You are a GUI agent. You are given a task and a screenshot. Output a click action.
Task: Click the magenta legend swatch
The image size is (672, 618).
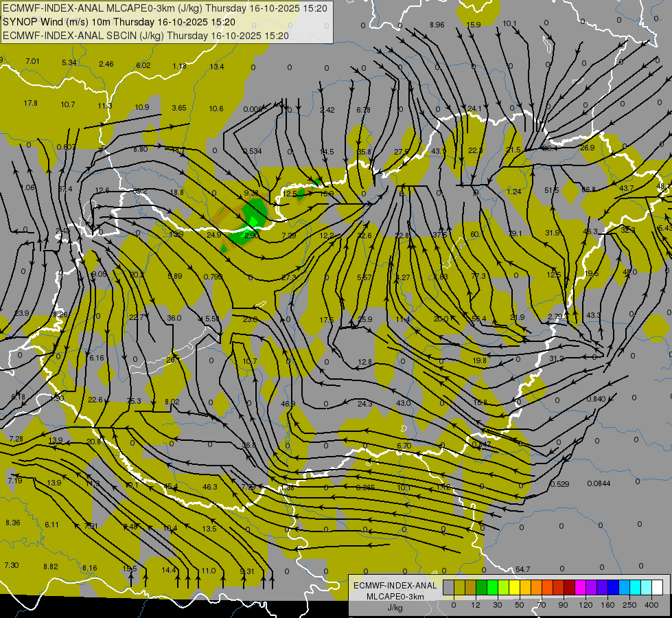pos(581,588)
